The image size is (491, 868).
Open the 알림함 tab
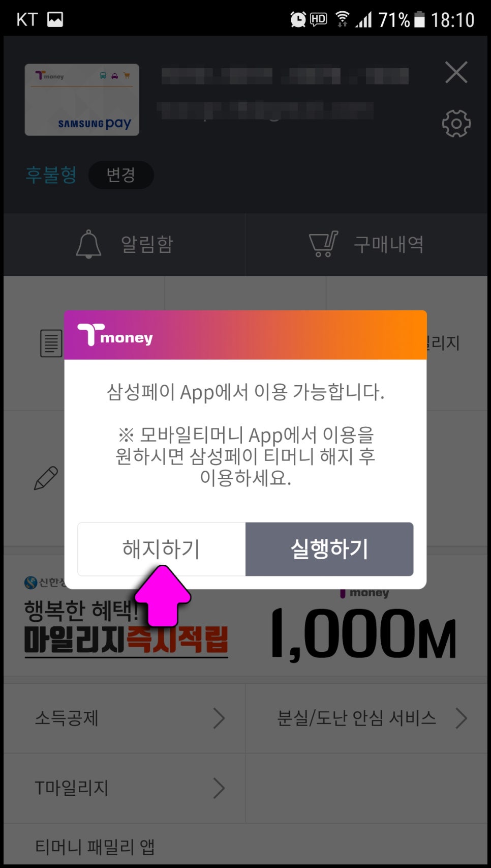pos(125,245)
